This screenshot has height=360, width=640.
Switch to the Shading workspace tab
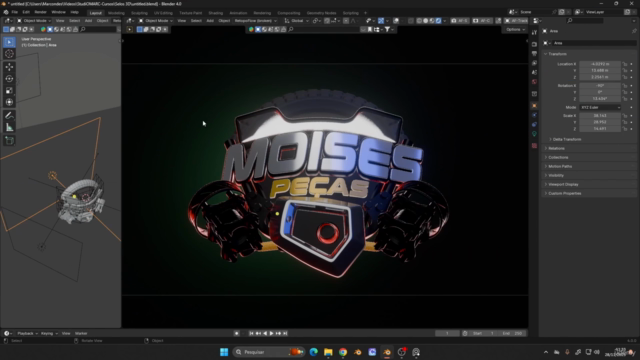pyautogui.click(x=216, y=13)
